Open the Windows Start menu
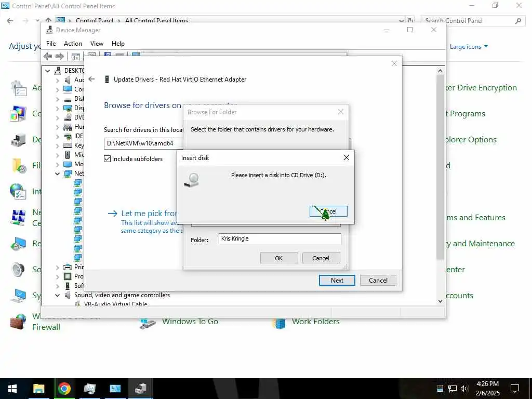This screenshot has width=532, height=399. [12, 389]
